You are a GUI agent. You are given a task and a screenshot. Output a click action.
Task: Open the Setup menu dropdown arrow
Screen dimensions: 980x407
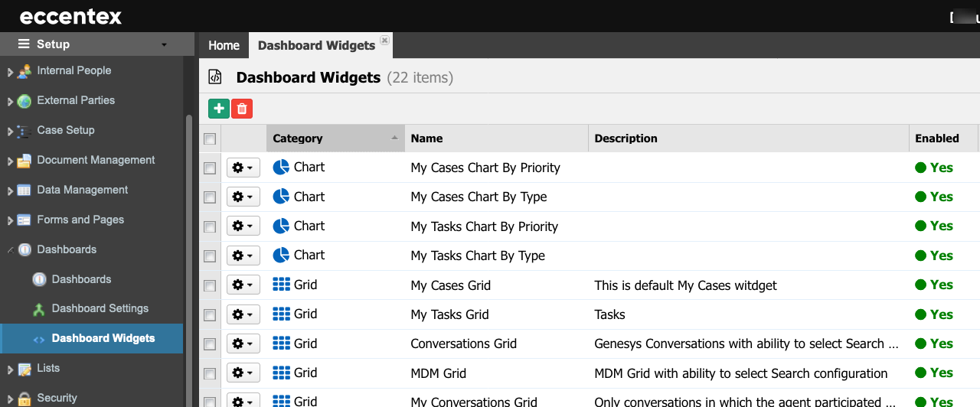coord(164,45)
